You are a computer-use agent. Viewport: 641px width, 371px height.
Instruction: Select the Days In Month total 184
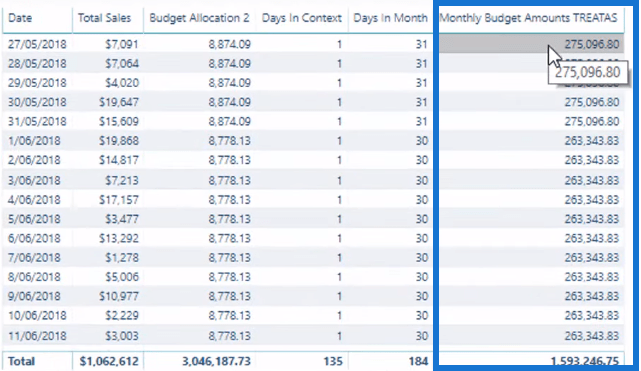(418, 362)
